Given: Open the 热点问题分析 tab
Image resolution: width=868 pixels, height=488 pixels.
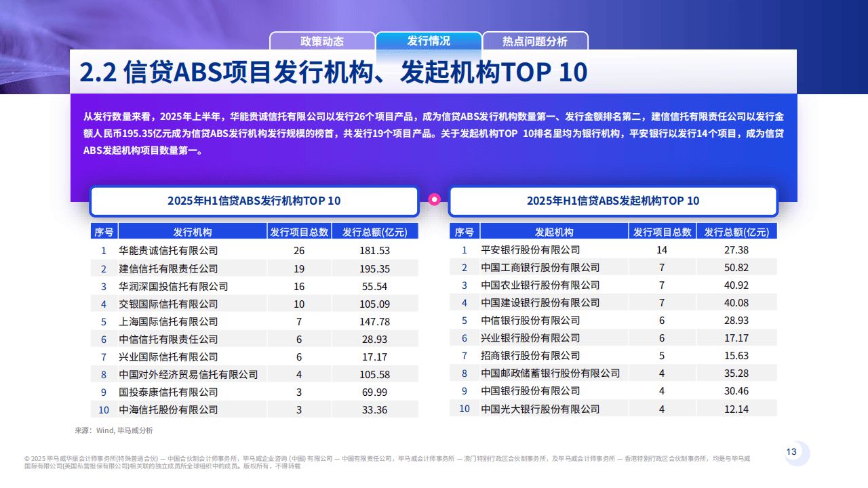Looking at the screenshot, I should (x=535, y=41).
